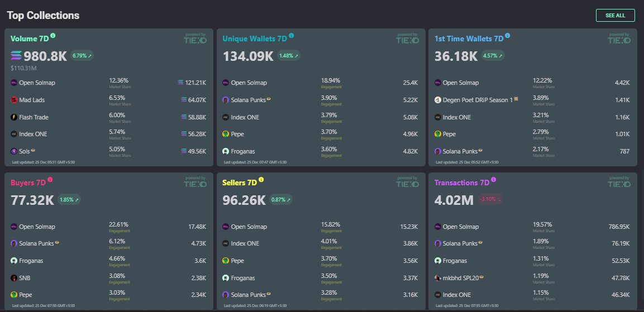Screen dimensions: 644x312
Task: Select Flash Trade name in Volume card
Action: (34, 117)
